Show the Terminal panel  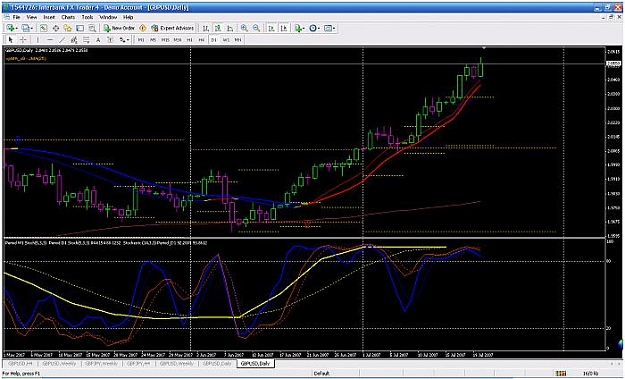click(x=80, y=28)
